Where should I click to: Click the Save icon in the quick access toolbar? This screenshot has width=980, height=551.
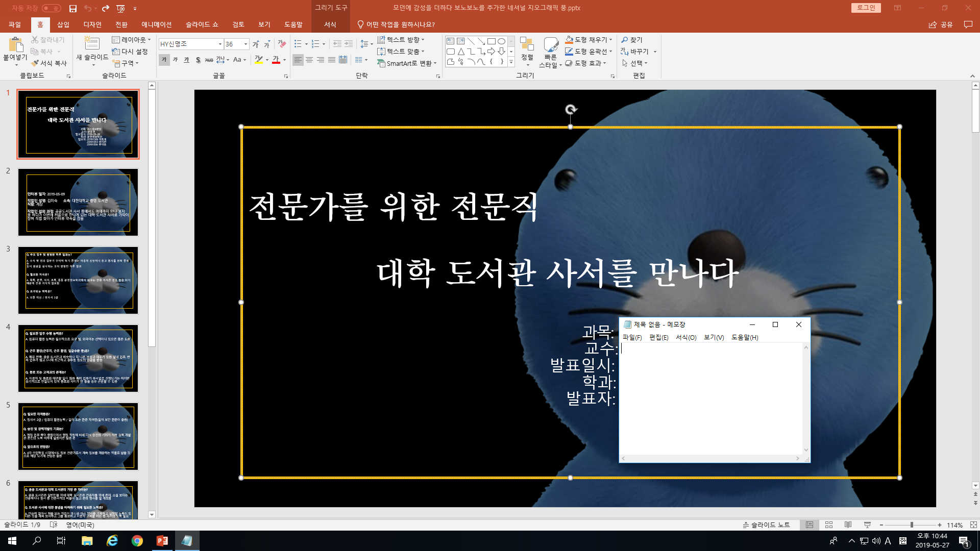[x=73, y=8]
